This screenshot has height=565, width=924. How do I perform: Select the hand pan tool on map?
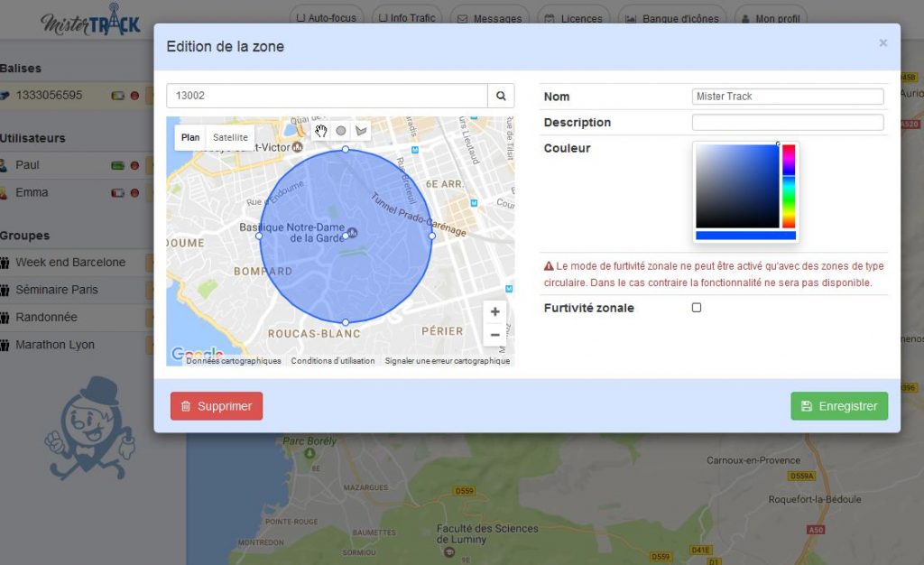coord(320,131)
